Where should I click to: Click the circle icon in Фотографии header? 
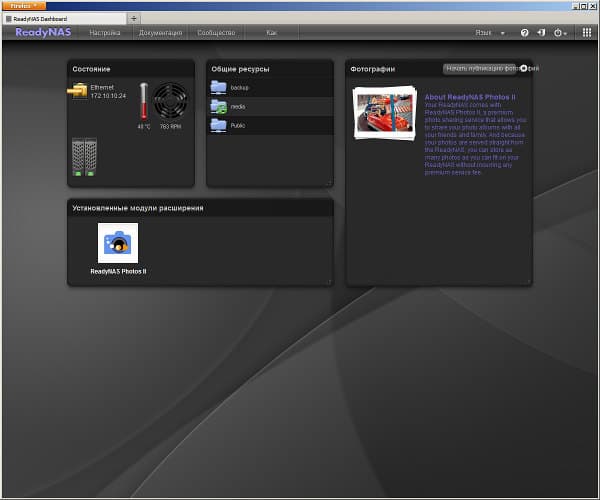[x=523, y=68]
